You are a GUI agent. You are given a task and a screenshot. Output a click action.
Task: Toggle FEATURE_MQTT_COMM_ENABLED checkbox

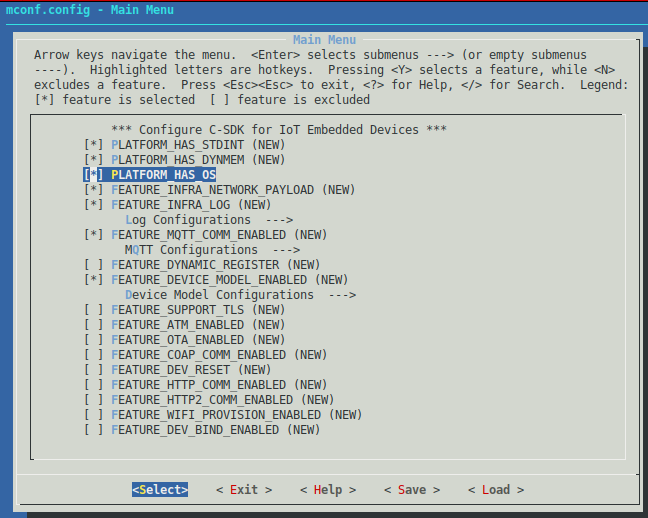pos(93,235)
